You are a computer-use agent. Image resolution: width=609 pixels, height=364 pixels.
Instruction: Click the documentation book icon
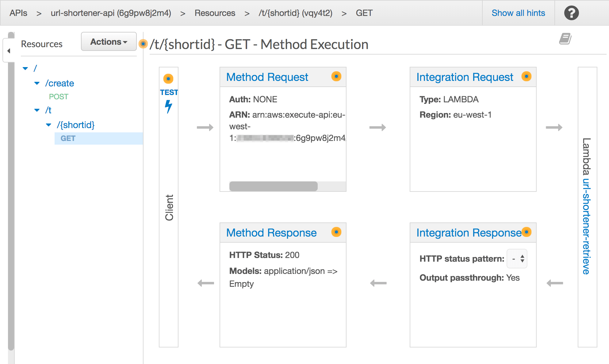coord(565,39)
